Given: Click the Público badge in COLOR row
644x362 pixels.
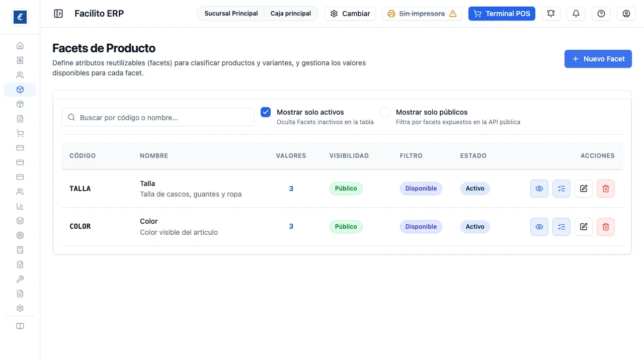Looking at the screenshot, I should click(x=346, y=227).
